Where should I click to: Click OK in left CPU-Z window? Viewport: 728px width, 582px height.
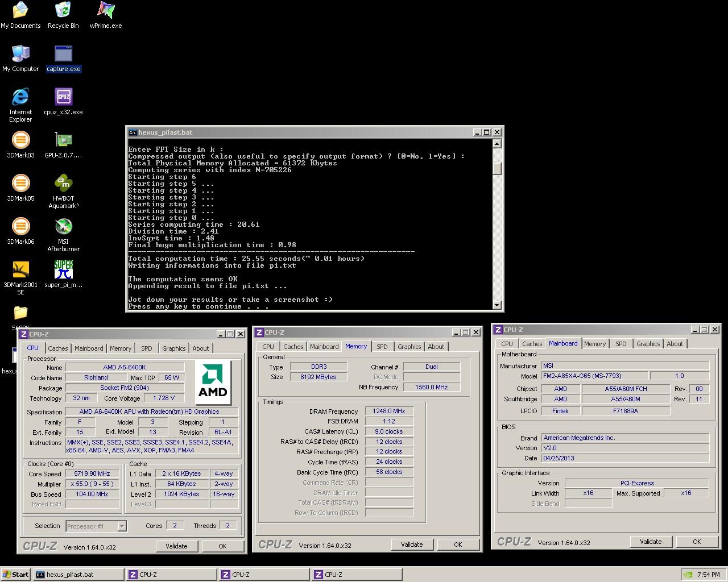point(222,546)
